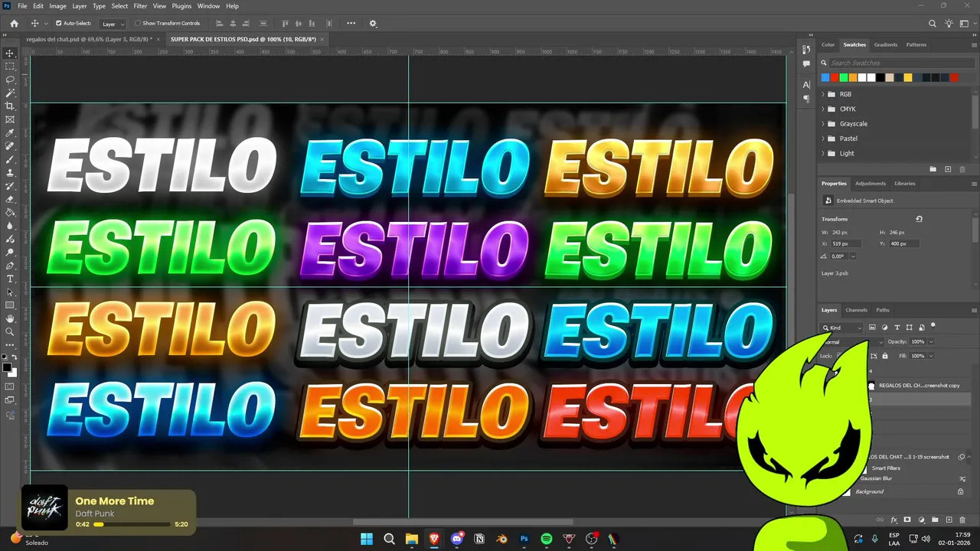Expand the Grayscale swatch group
Image resolution: width=980 pixels, height=551 pixels.
pyautogui.click(x=823, y=124)
